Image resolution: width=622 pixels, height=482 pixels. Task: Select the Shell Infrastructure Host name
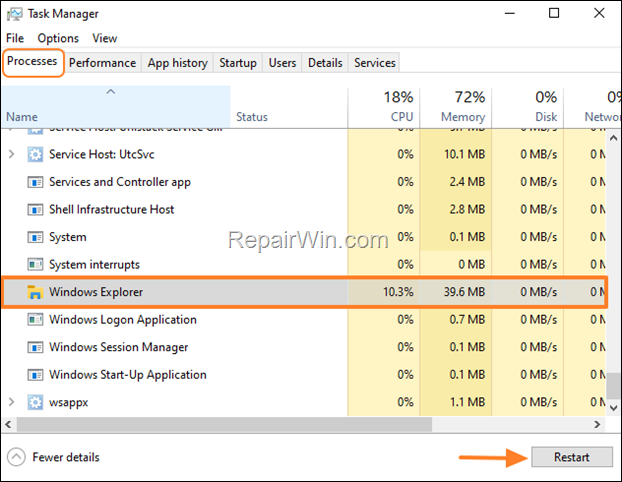pyautogui.click(x=111, y=209)
